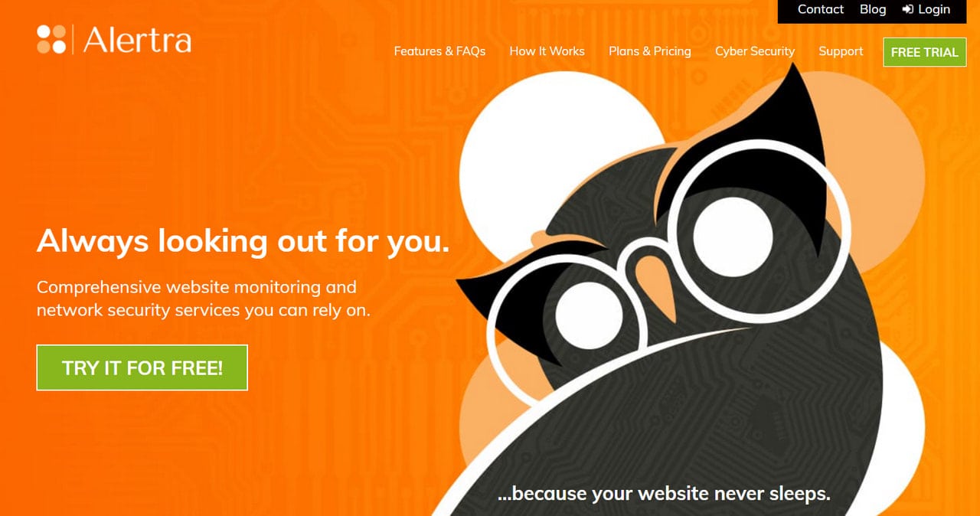Click the Login link text
Image resolution: width=980 pixels, height=516 pixels.
pos(933,9)
